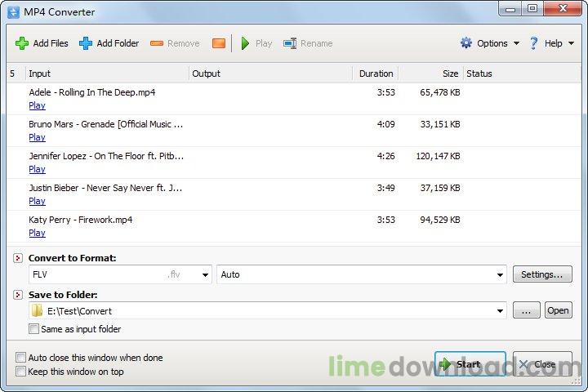This screenshot has height=392, width=588.
Task: Select the Adele - Rolling In The Deep.mp4 row
Action: tap(294, 99)
